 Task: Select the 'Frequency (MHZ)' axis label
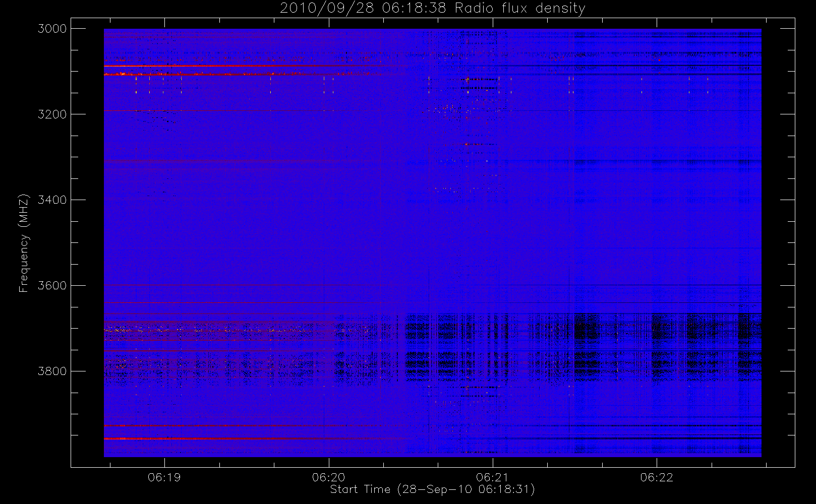pos(24,243)
